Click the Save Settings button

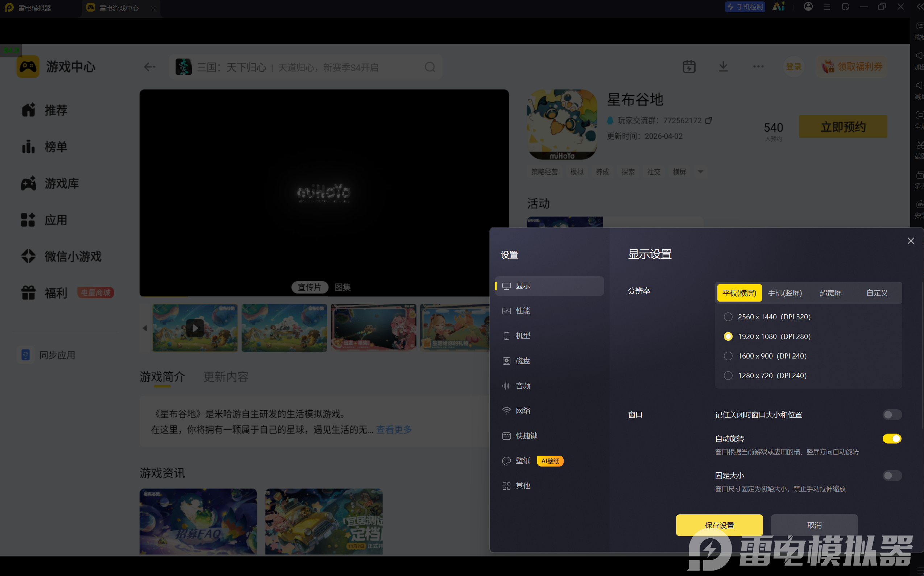(x=719, y=525)
